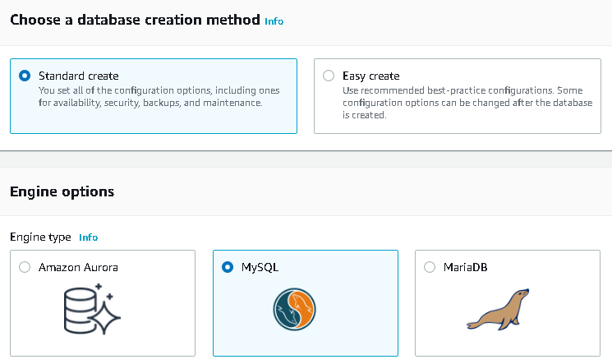Click the Standard create title text
The image size is (612, 364).
79,76
